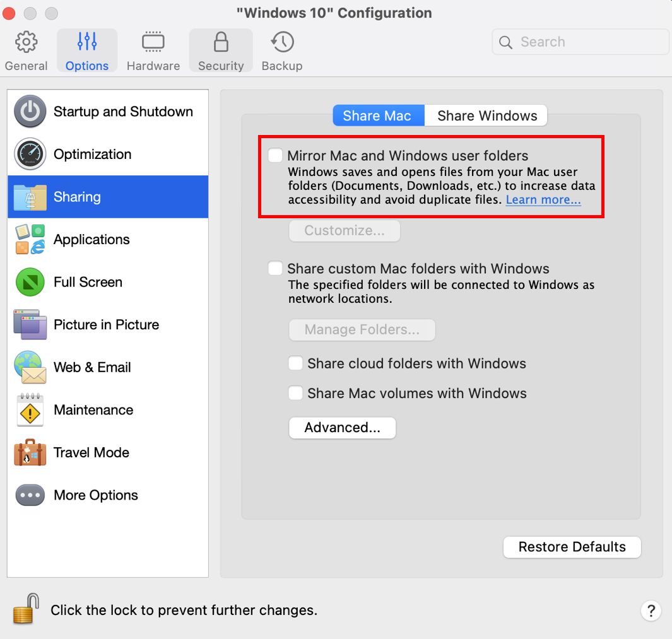
Task: Select the Sharing label in the sidebar
Action: [x=77, y=197]
